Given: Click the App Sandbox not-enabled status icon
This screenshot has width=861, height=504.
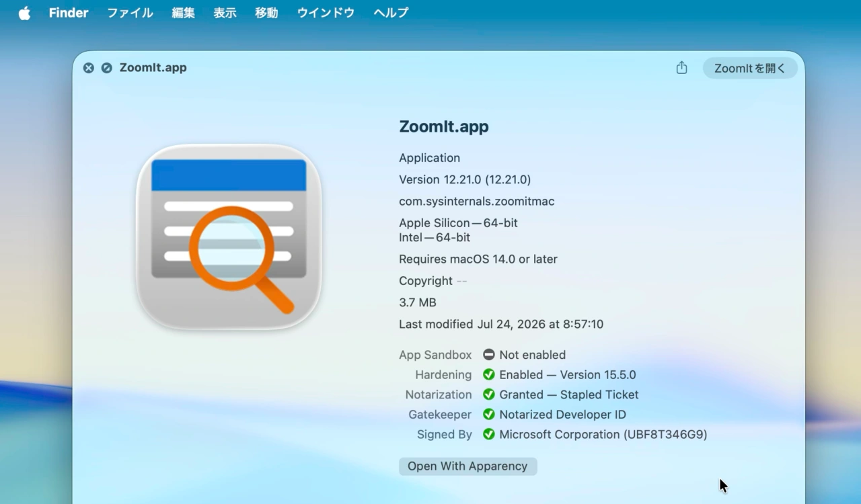Looking at the screenshot, I should tap(489, 355).
